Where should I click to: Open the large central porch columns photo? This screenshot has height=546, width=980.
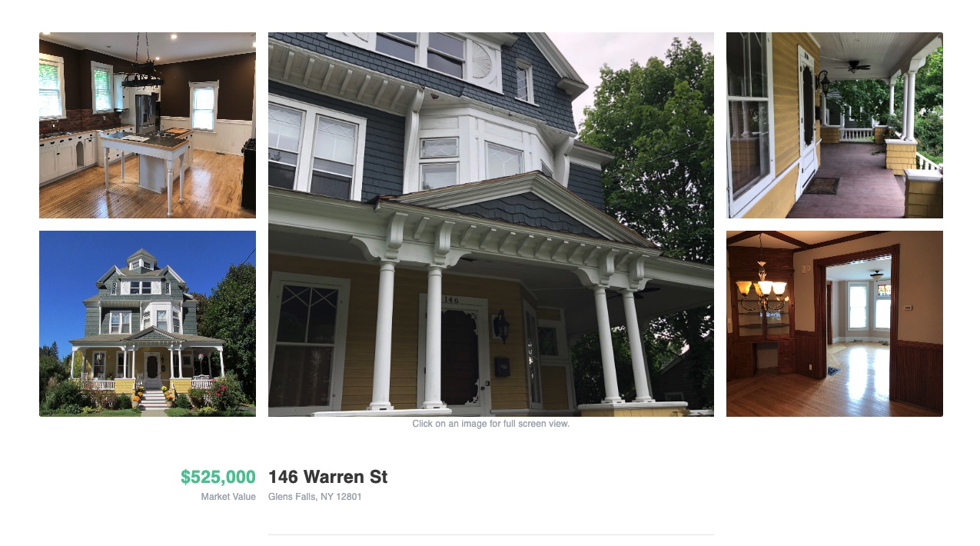[491, 225]
